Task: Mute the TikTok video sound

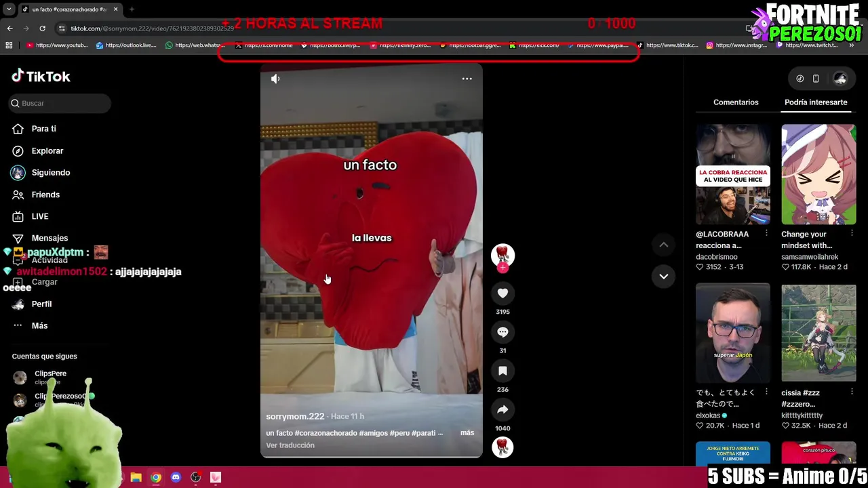Action: tap(275, 79)
